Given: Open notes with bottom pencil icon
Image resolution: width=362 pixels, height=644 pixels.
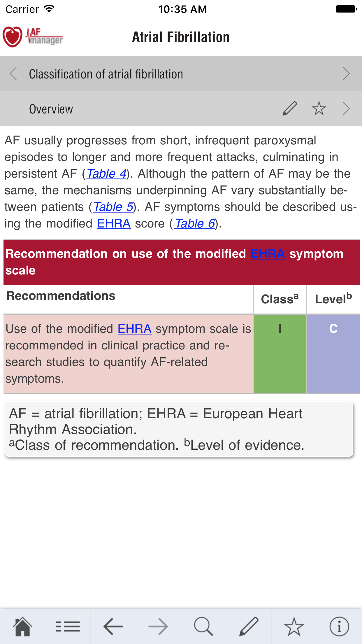Looking at the screenshot, I should 249,626.
